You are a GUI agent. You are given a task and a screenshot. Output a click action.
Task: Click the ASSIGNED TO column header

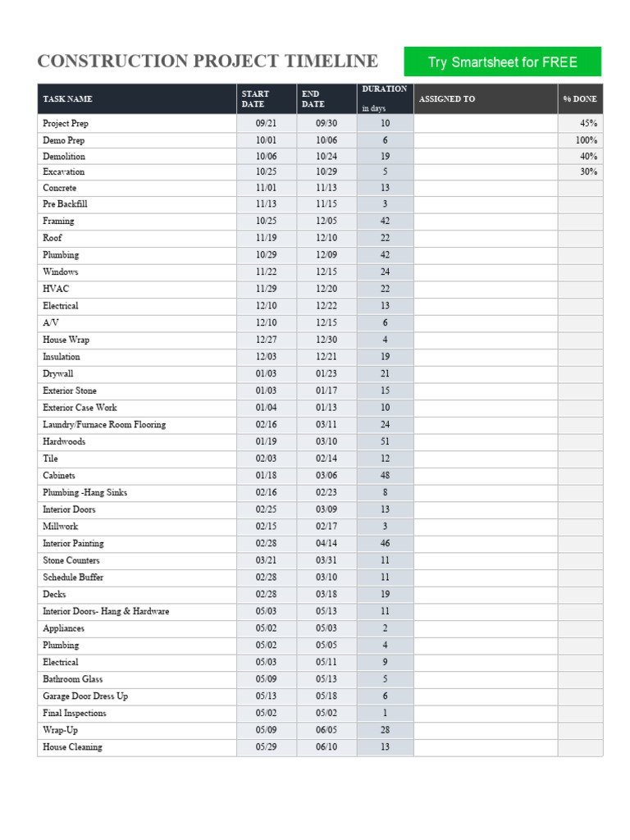[486, 98]
